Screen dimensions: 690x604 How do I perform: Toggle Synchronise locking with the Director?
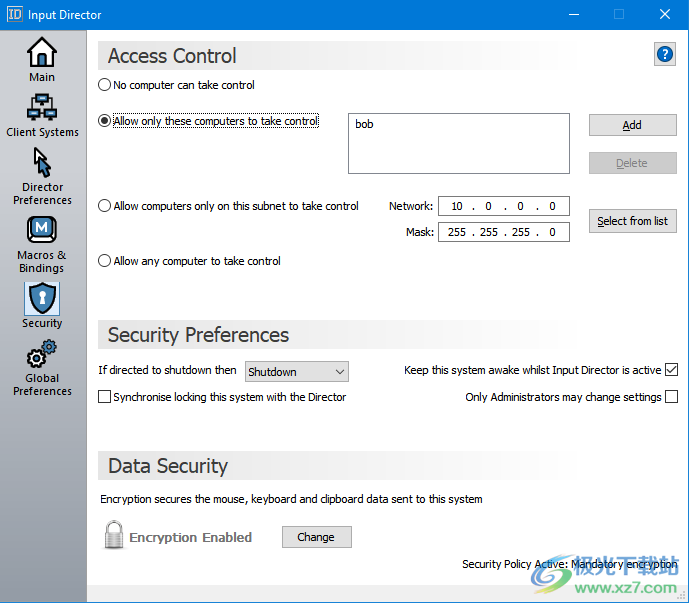(104, 397)
